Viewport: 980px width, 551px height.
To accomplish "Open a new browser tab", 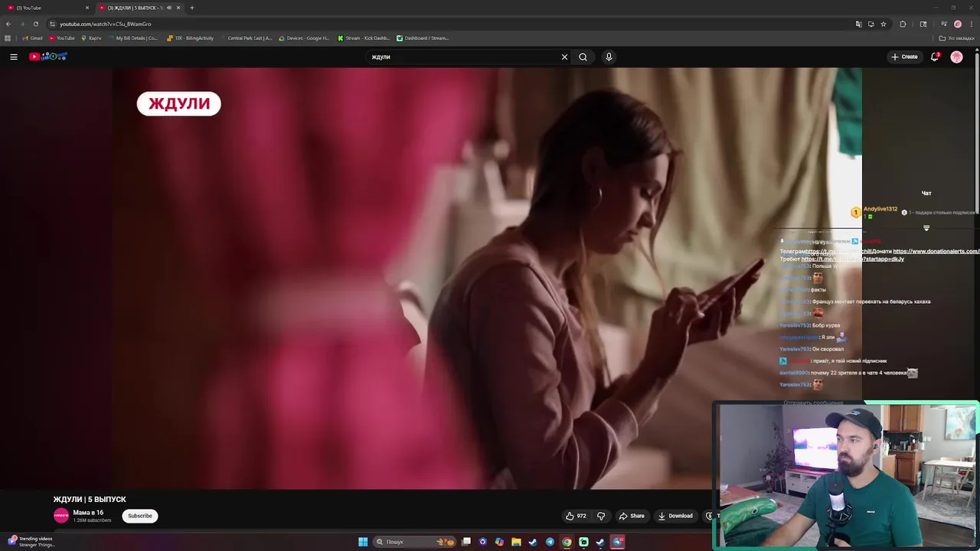I will pos(191,8).
